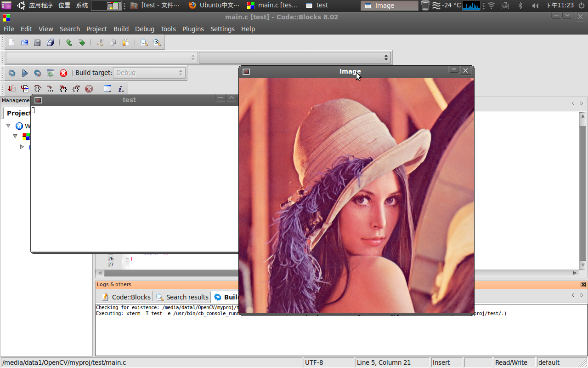Click the Next instruction debug icon
588x368 pixels.
point(51,89)
